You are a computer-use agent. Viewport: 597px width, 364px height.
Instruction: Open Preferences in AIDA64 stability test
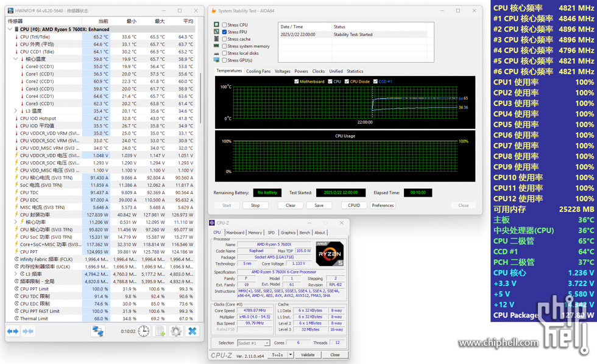click(383, 205)
